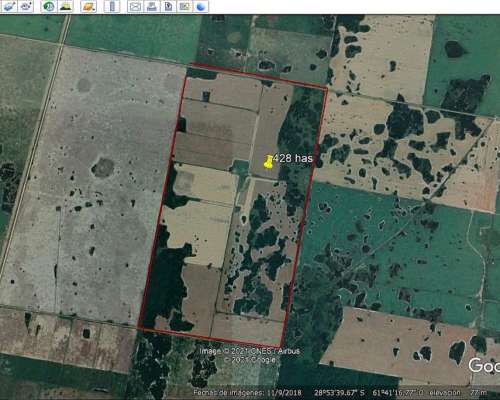
Task: Click the Record a Tour toolbar icon
Action: pyautogui.click(x=26, y=6)
